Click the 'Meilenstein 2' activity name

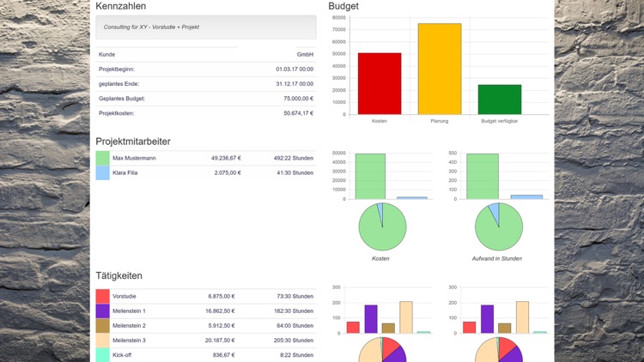(129, 326)
